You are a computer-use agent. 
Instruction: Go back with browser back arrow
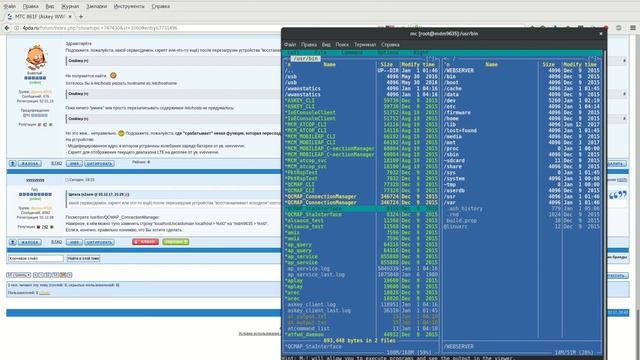(7, 28)
